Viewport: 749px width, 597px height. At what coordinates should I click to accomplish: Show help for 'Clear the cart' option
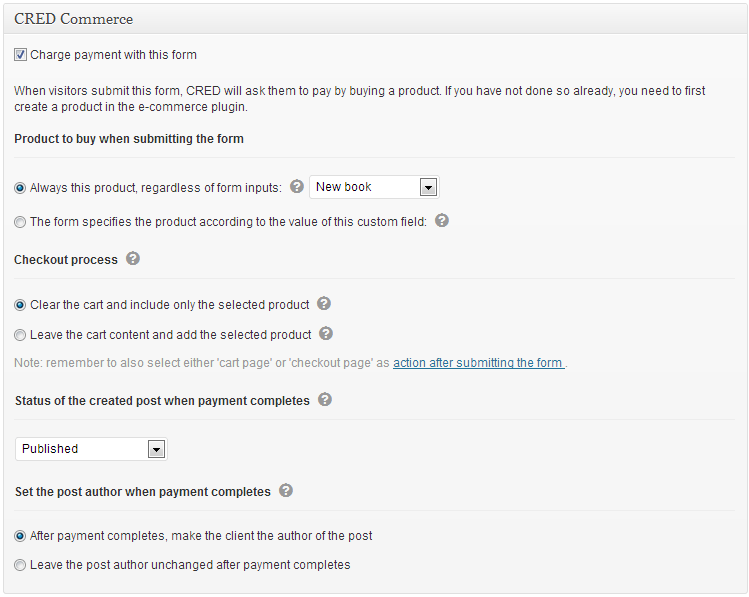point(324,303)
